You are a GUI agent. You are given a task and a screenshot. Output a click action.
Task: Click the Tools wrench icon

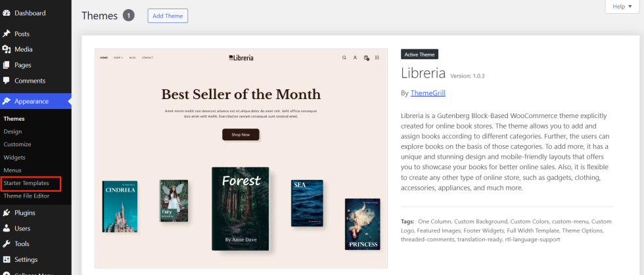pyautogui.click(x=7, y=244)
